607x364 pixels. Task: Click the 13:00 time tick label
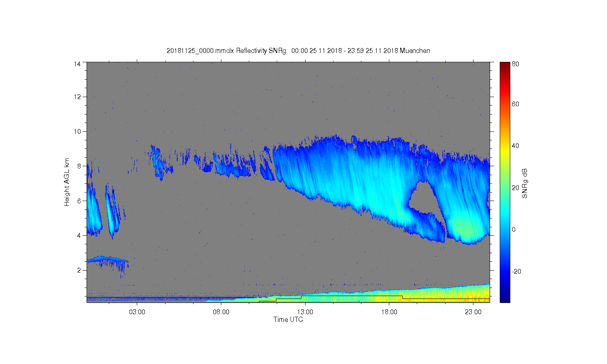[x=305, y=312]
